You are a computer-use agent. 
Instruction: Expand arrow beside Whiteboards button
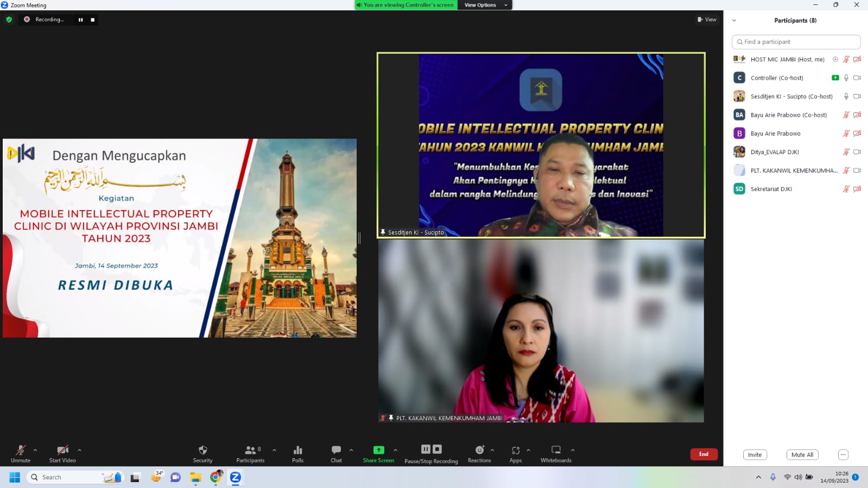click(x=573, y=450)
